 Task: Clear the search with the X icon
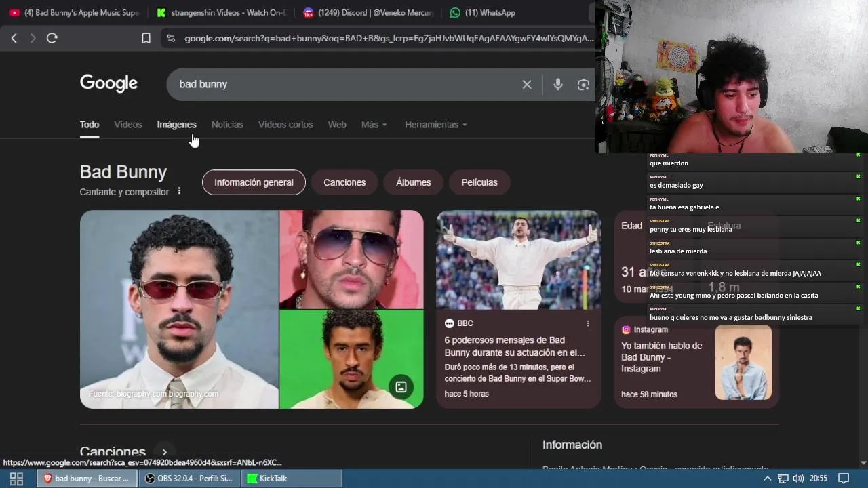click(x=527, y=84)
